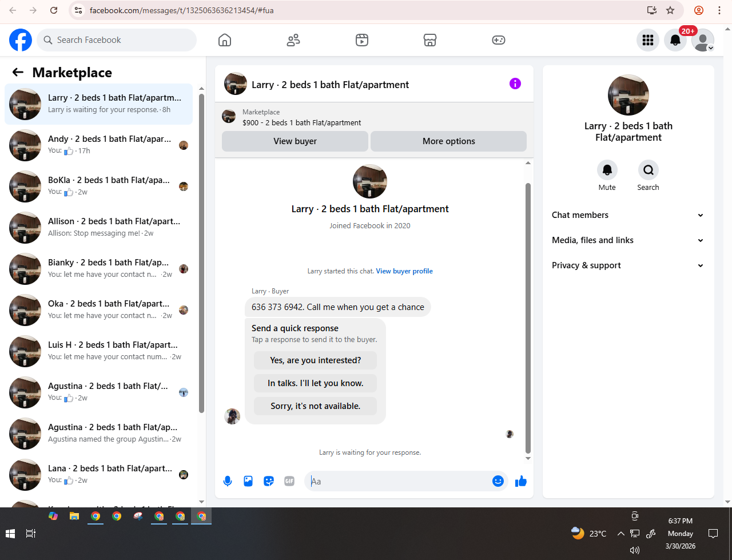
Task: Open the Windows notification center icon
Action: (713, 534)
